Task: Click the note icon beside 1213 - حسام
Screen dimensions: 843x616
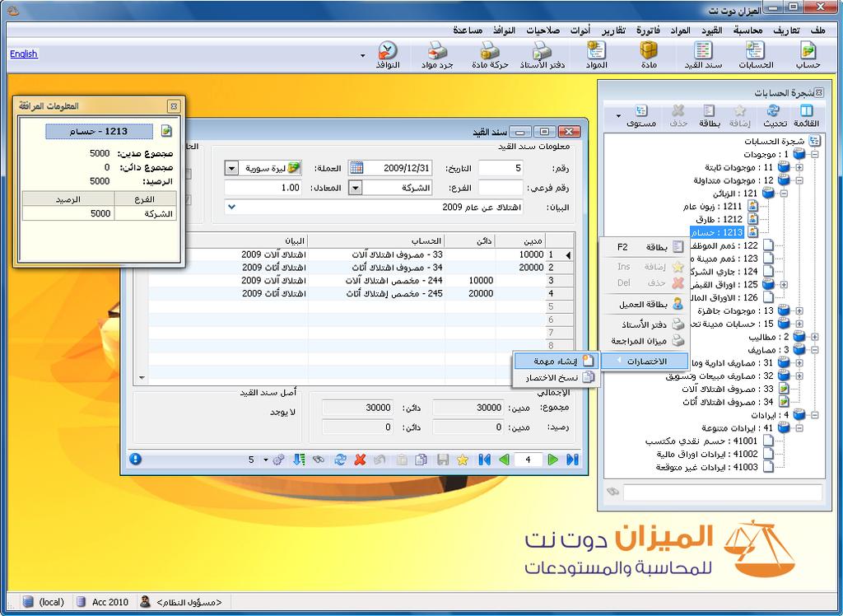Action: 166,131
